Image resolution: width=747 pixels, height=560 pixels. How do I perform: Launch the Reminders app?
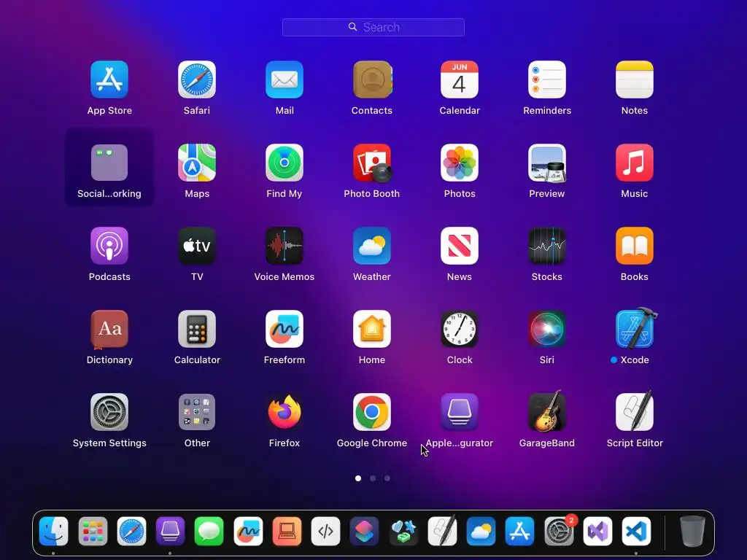(x=547, y=79)
